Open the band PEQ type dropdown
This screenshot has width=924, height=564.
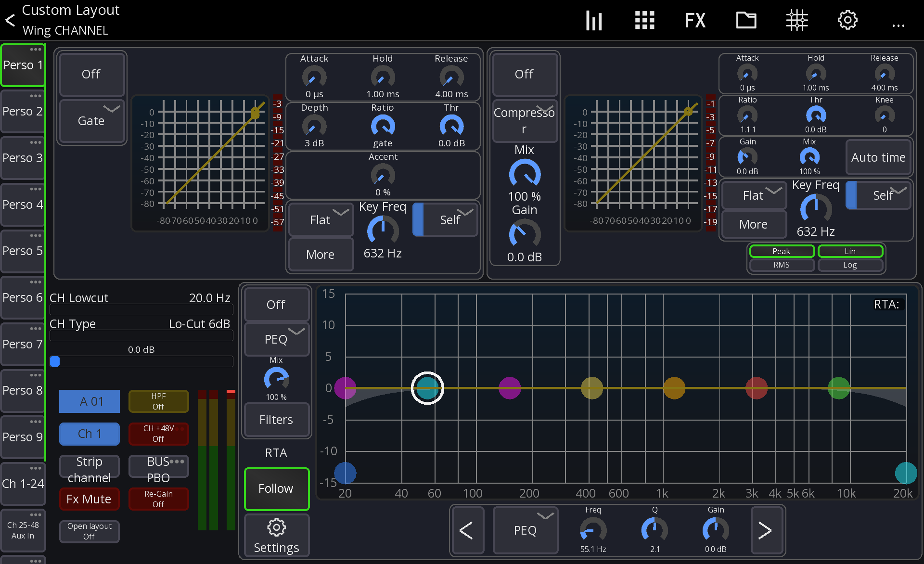tap(525, 530)
